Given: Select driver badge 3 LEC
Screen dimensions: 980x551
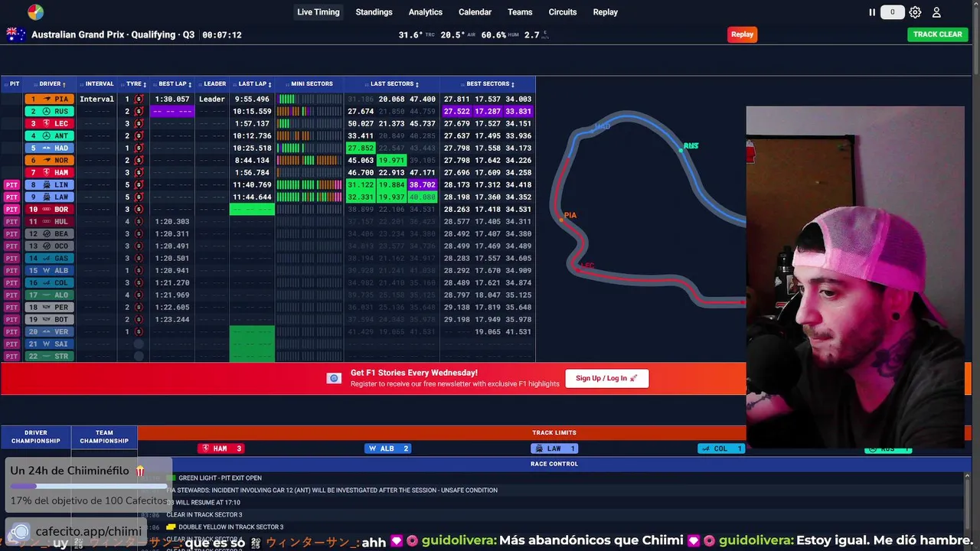Looking at the screenshot, I should (x=50, y=124).
